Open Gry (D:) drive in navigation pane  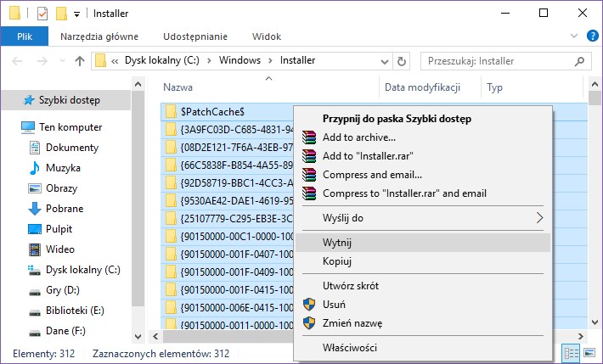pos(62,290)
